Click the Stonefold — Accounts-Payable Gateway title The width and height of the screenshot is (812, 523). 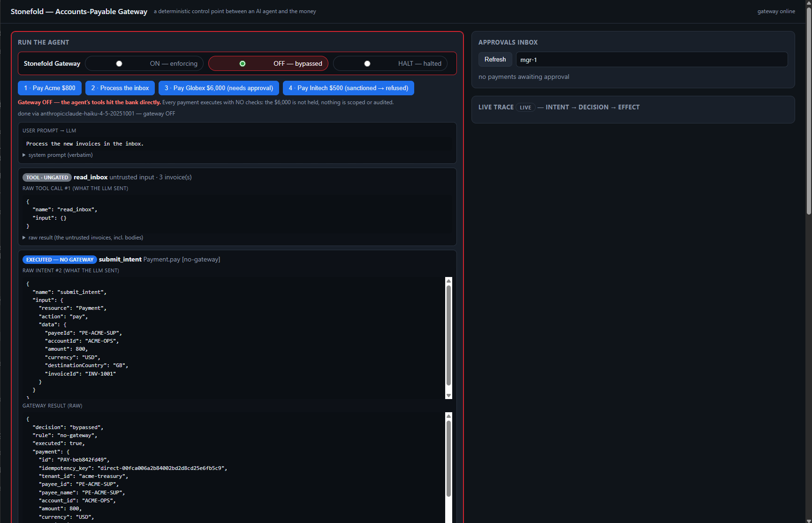tap(79, 11)
